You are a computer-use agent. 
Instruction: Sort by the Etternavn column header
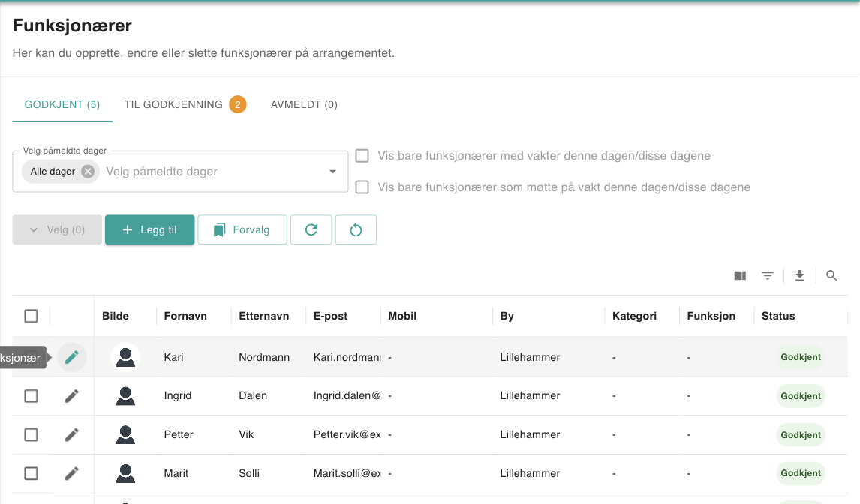pos(264,316)
